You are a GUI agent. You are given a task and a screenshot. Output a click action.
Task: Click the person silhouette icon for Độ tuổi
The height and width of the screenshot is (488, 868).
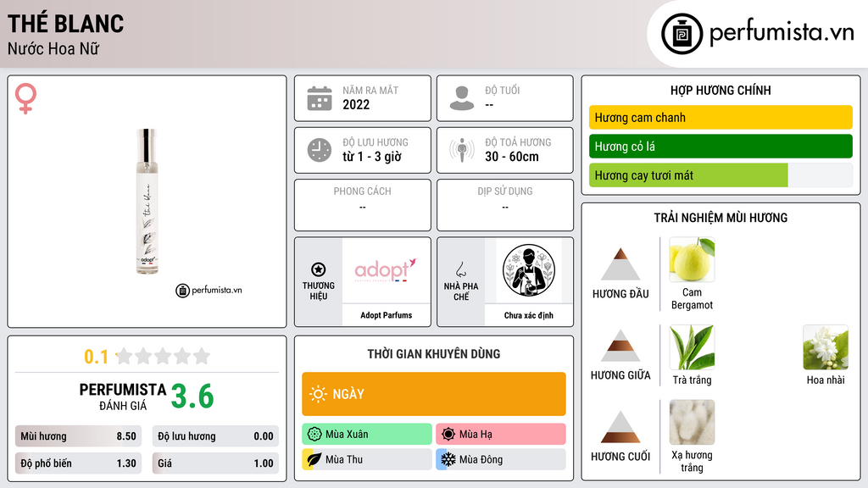click(x=462, y=98)
